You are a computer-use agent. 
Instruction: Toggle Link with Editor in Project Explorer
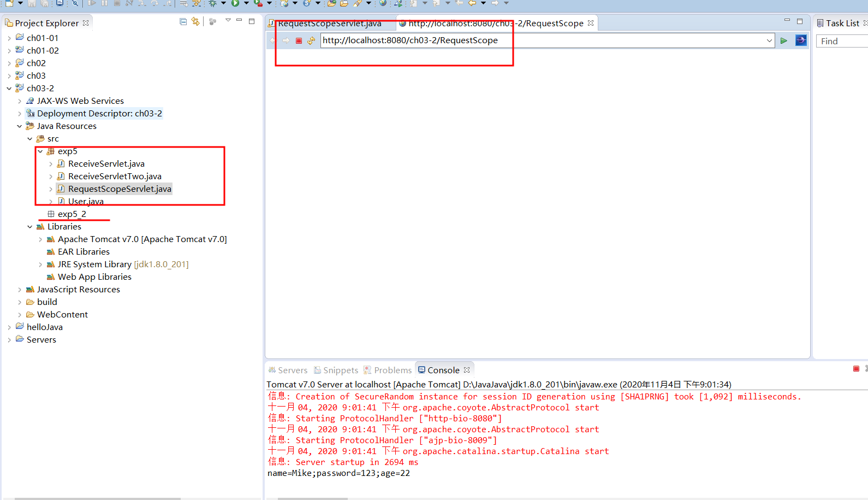point(195,22)
